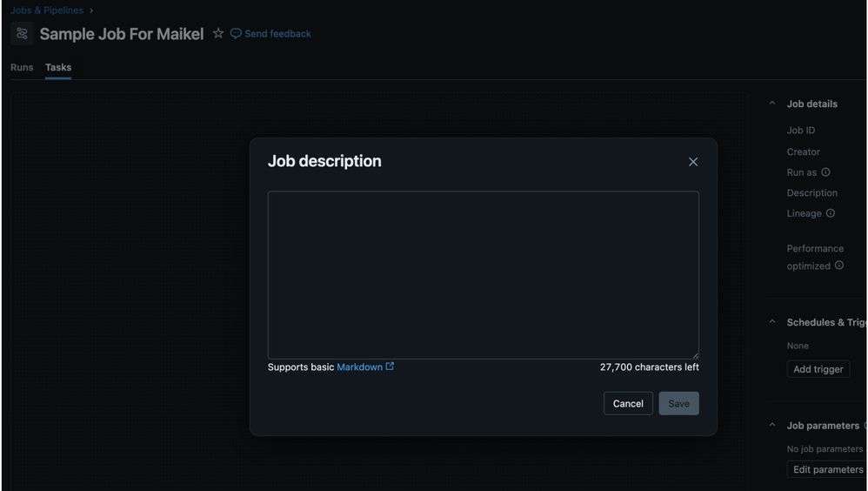Collapse the Job details section
Viewport: 868px width, 491px height.
coord(772,103)
